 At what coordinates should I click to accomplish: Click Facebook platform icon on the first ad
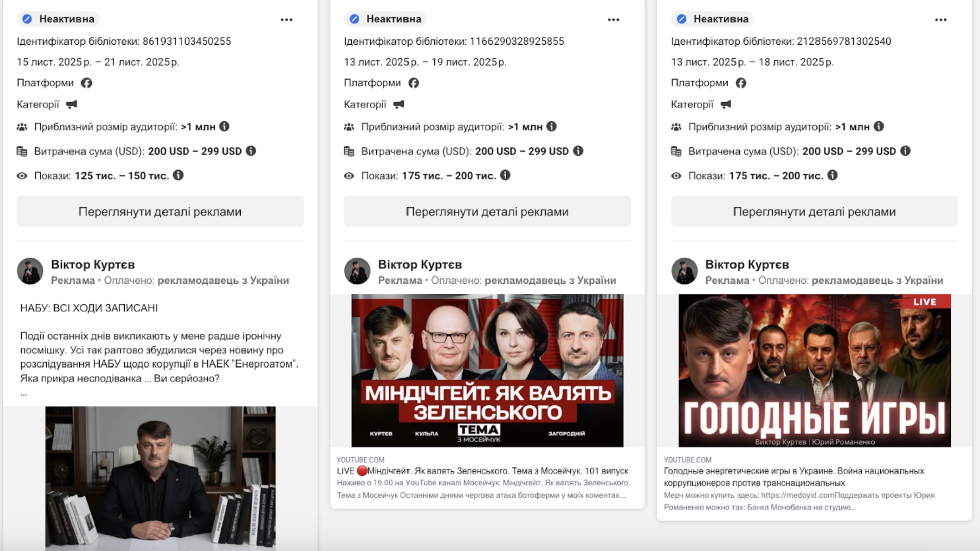(87, 83)
